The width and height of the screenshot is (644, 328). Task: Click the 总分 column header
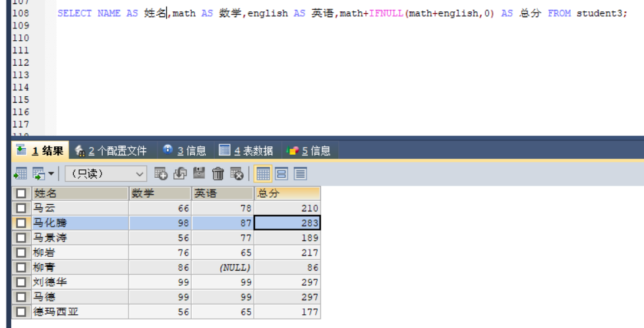(x=287, y=194)
